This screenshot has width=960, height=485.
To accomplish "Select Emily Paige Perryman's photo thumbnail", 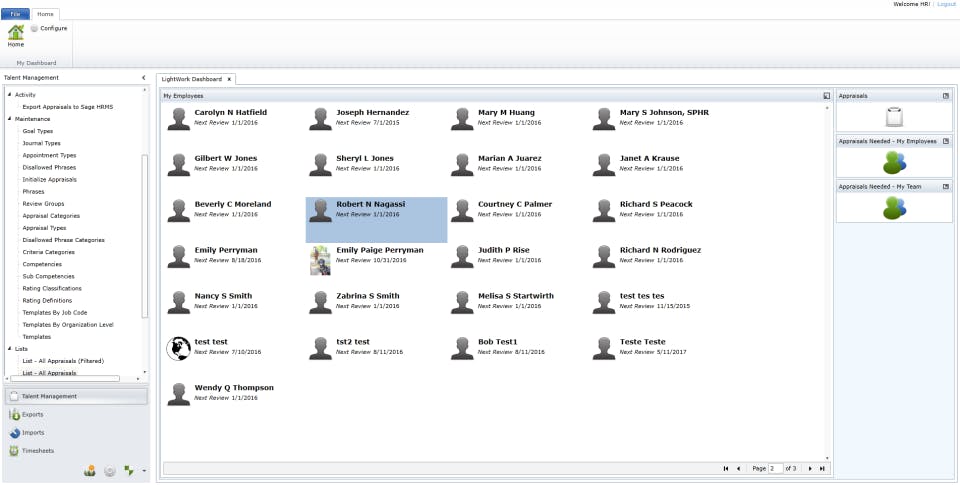I will click(x=320, y=260).
